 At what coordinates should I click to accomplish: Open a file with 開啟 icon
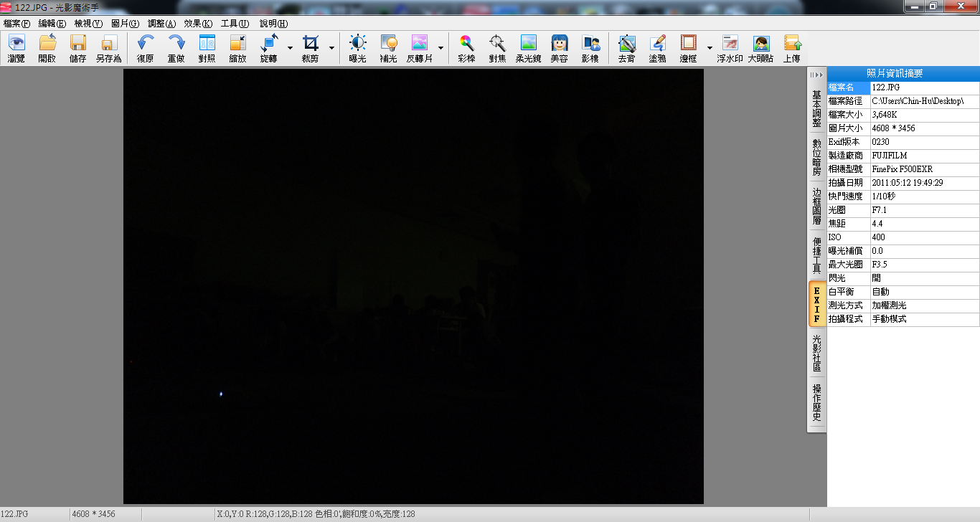[47, 48]
